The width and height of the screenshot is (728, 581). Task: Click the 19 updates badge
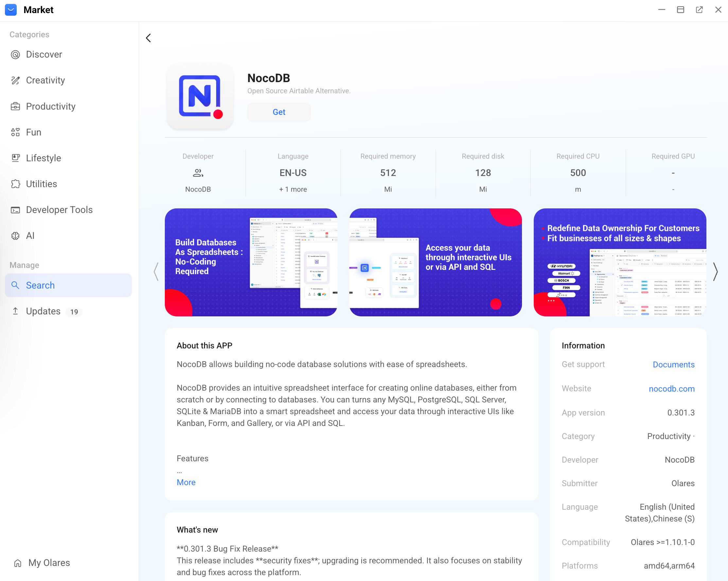coord(74,312)
